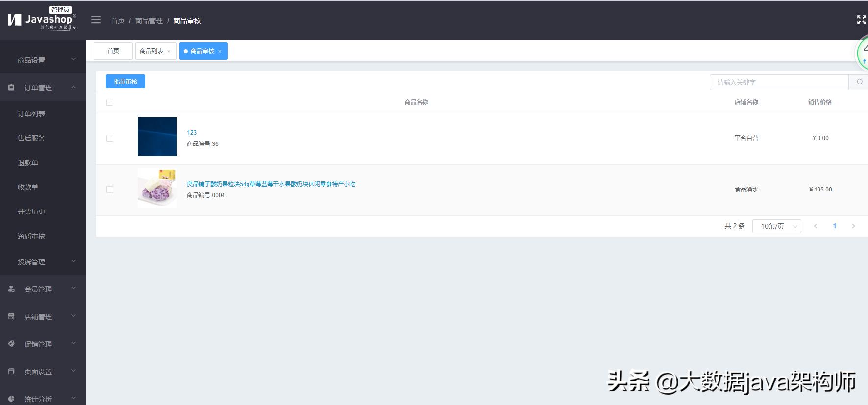The image size is (868, 405).
Task: Switch to the 首页 tab
Action: click(x=113, y=51)
